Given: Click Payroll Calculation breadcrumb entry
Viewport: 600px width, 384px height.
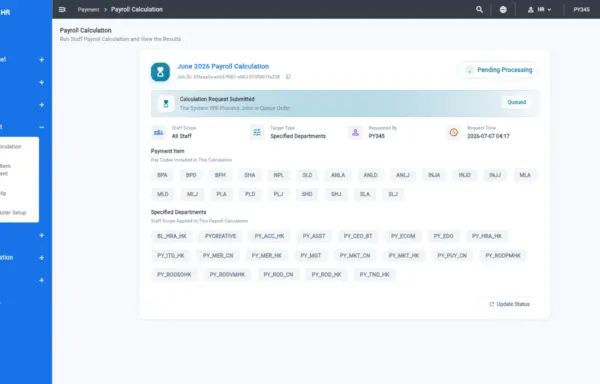Looking at the screenshot, I should 137,10.
